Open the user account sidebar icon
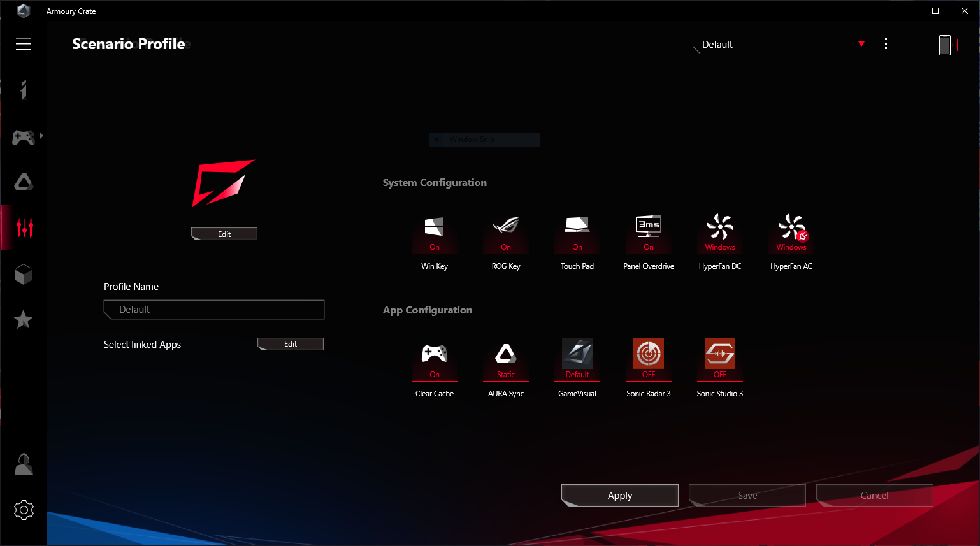This screenshot has height=546, width=980. (x=24, y=464)
